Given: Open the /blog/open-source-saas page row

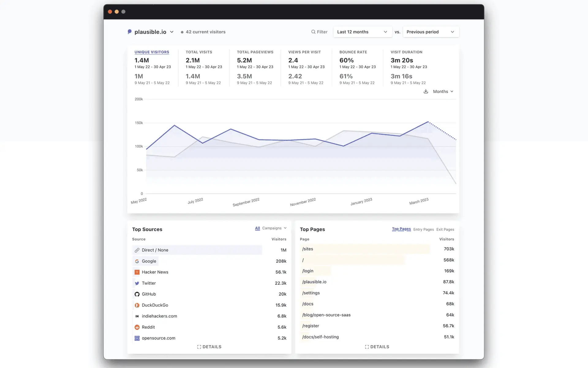Looking at the screenshot, I should (x=326, y=315).
